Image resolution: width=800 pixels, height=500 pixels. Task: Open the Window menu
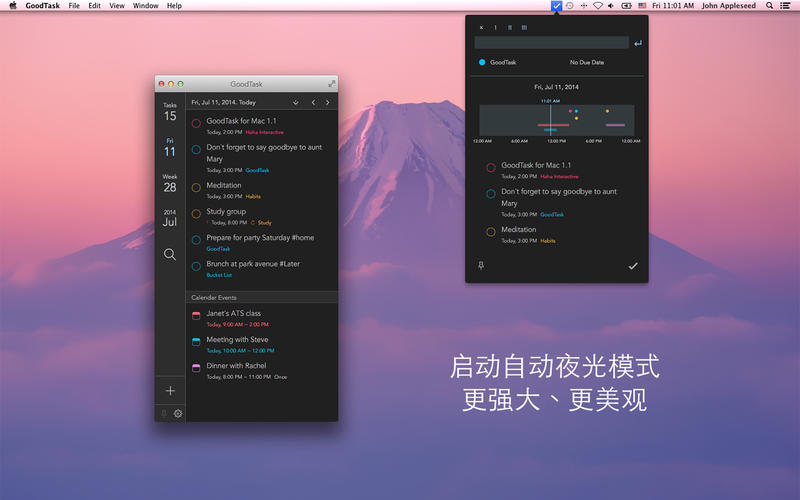(145, 6)
